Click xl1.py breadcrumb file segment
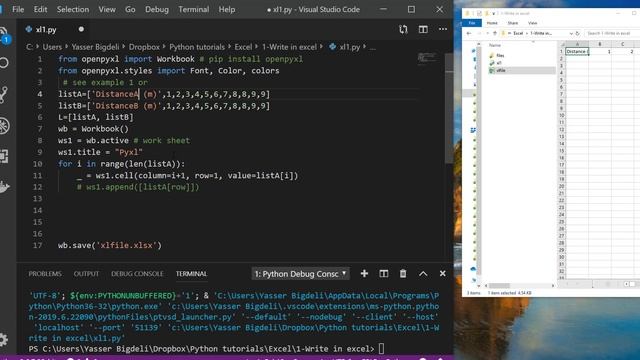 [345, 47]
